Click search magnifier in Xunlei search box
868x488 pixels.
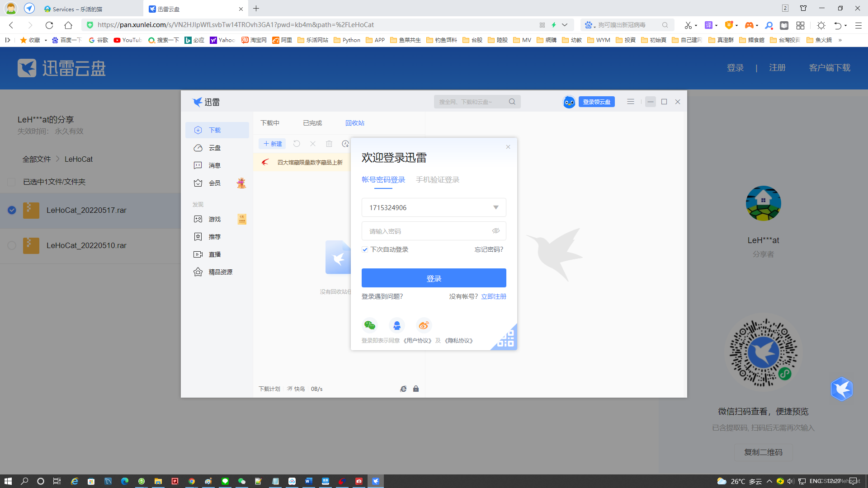click(512, 102)
